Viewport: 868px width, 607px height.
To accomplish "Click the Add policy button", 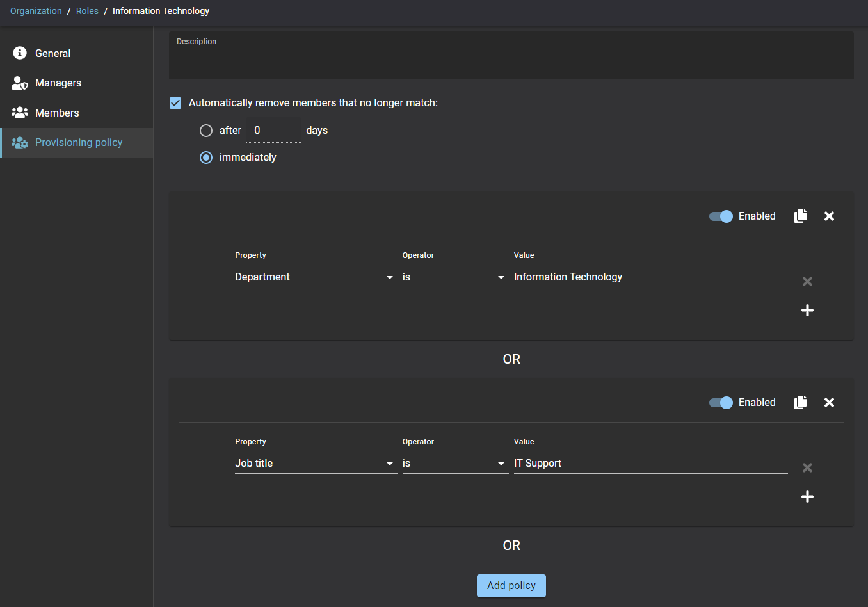I will coord(511,586).
